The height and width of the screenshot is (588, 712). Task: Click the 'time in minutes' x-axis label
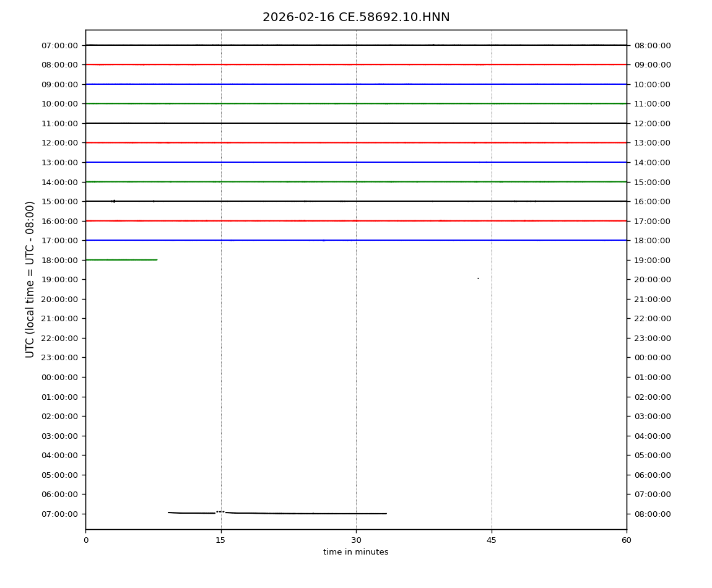(355, 552)
